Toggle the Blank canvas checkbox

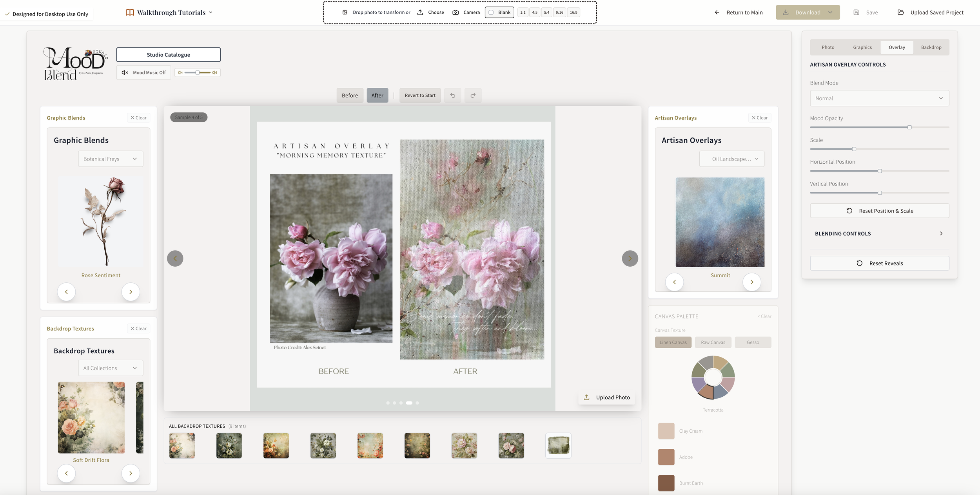(491, 13)
